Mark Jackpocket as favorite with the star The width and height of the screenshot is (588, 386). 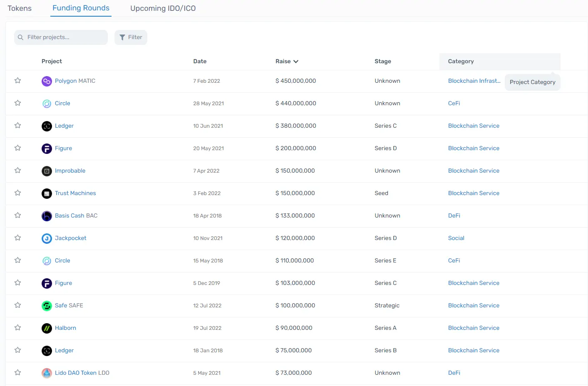(17, 238)
